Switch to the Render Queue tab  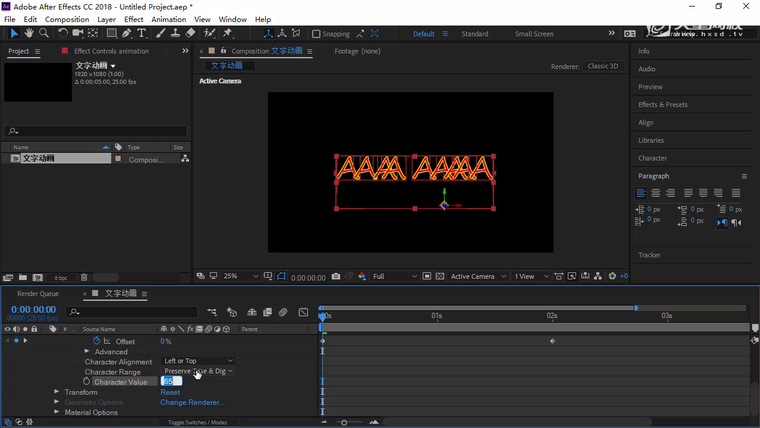pyautogui.click(x=38, y=294)
